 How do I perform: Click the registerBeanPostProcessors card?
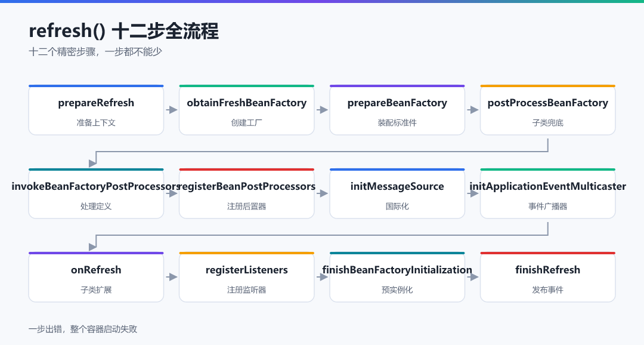pyautogui.click(x=246, y=193)
